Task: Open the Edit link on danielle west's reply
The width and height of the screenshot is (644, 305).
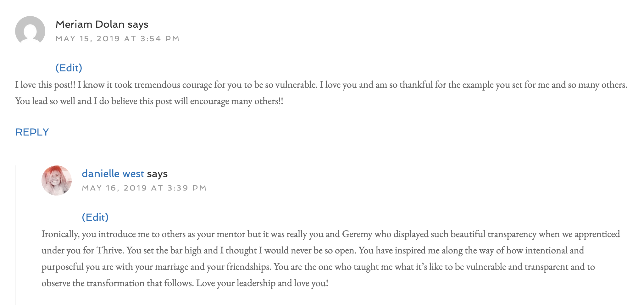Action: (x=95, y=217)
